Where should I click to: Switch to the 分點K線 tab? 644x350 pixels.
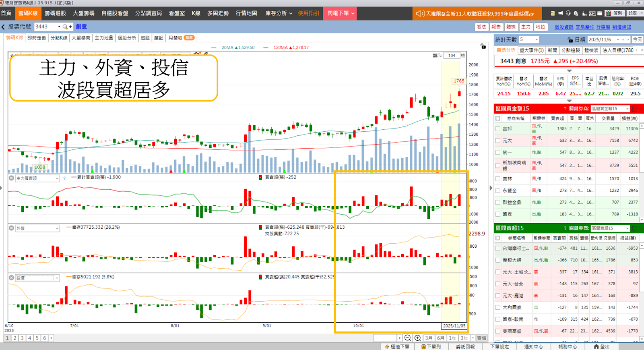(59, 38)
